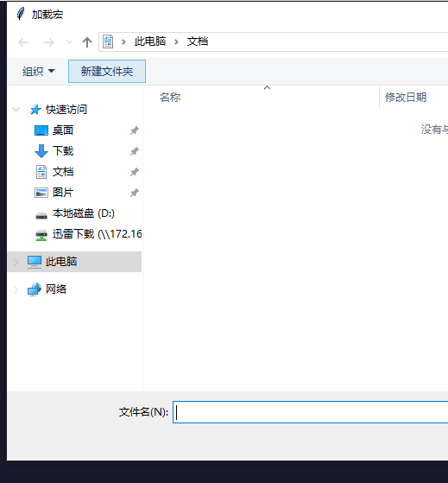Select 此电脑 in the navigation pane
The height and width of the screenshot is (483, 448).
[x=61, y=262]
